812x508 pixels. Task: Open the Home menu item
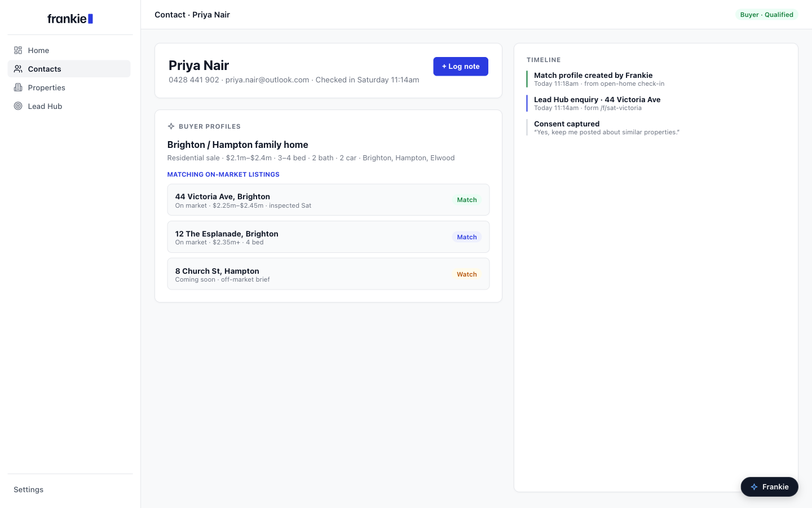[x=69, y=50]
